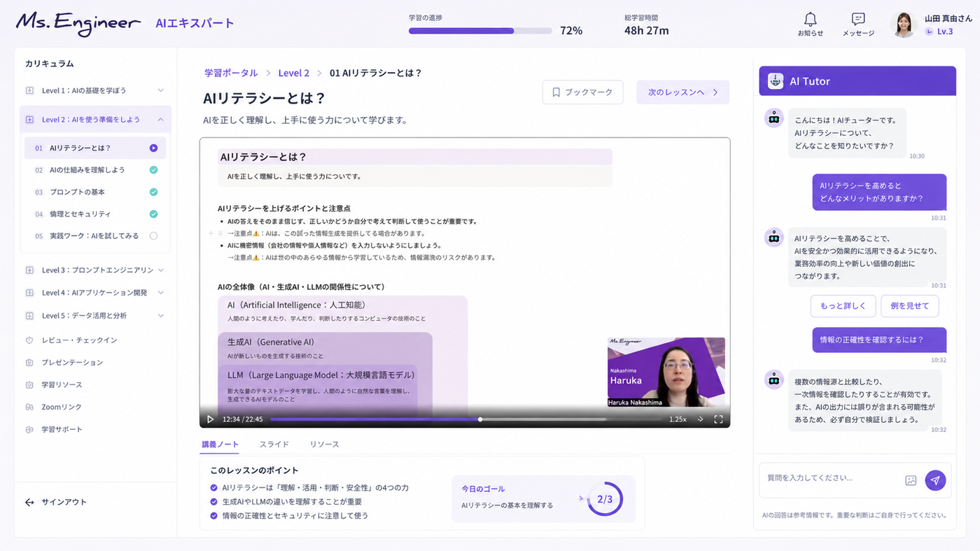
Task: Click the icon beside 学習リソース
Action: pos(29,385)
